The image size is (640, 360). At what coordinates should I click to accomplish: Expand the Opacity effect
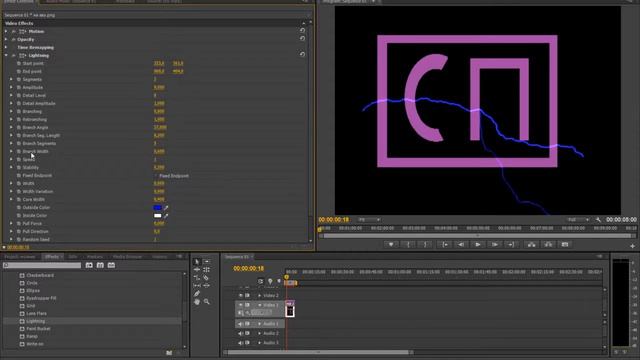[x=6, y=40]
